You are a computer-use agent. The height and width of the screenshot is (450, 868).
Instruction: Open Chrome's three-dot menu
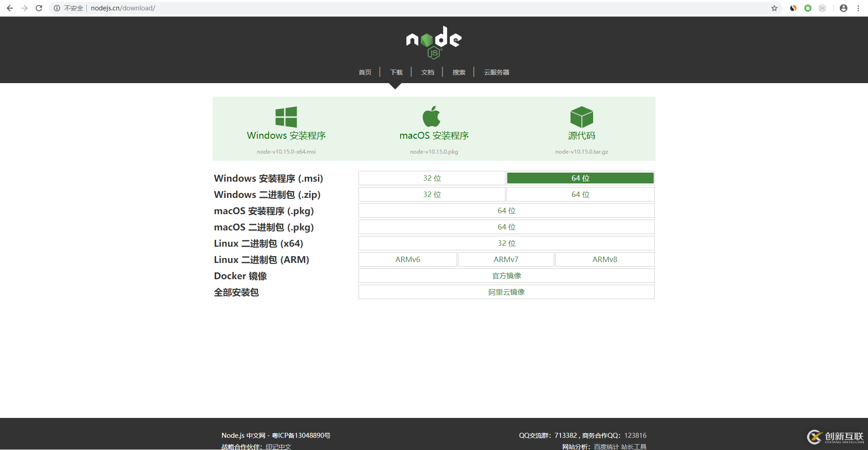(x=858, y=8)
